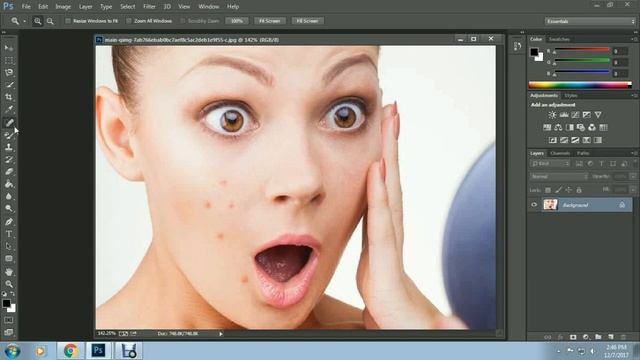Hide the Background layer with eye icon

534,205
